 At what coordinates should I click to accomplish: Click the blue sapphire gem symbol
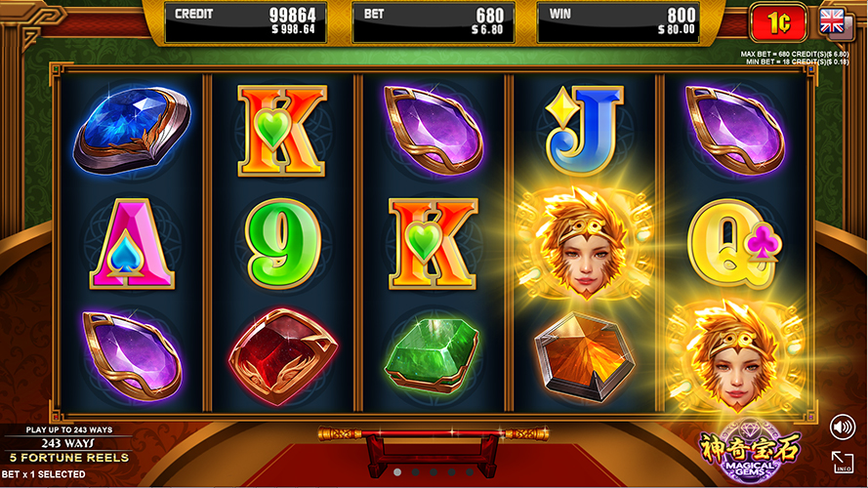(x=132, y=131)
